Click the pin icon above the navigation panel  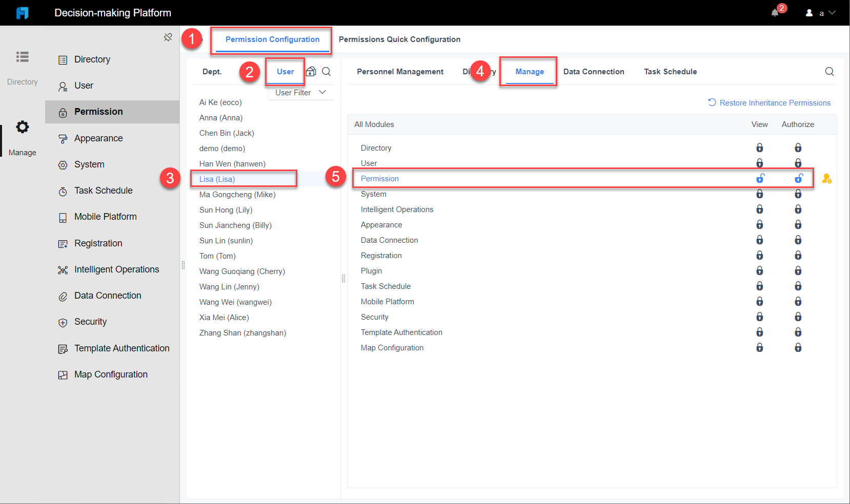click(168, 37)
